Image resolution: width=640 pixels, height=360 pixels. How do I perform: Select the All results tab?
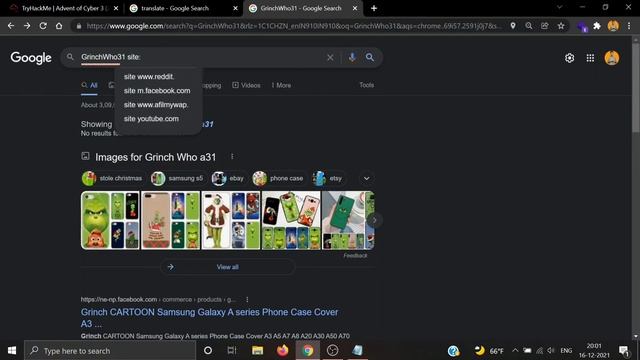pos(89,85)
